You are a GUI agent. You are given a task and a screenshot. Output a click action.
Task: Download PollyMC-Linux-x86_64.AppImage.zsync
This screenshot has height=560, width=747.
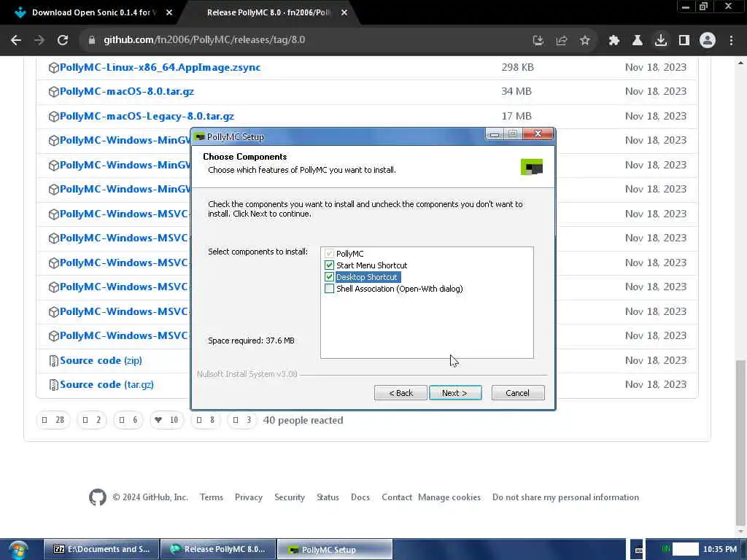[x=160, y=67]
